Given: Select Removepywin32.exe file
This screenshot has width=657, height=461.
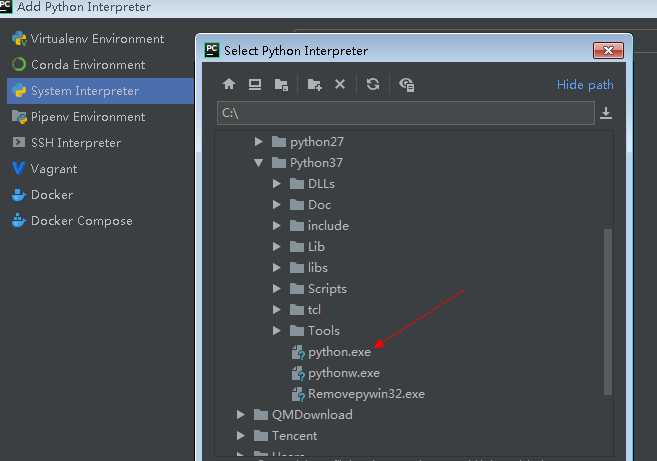Looking at the screenshot, I should pos(366,394).
